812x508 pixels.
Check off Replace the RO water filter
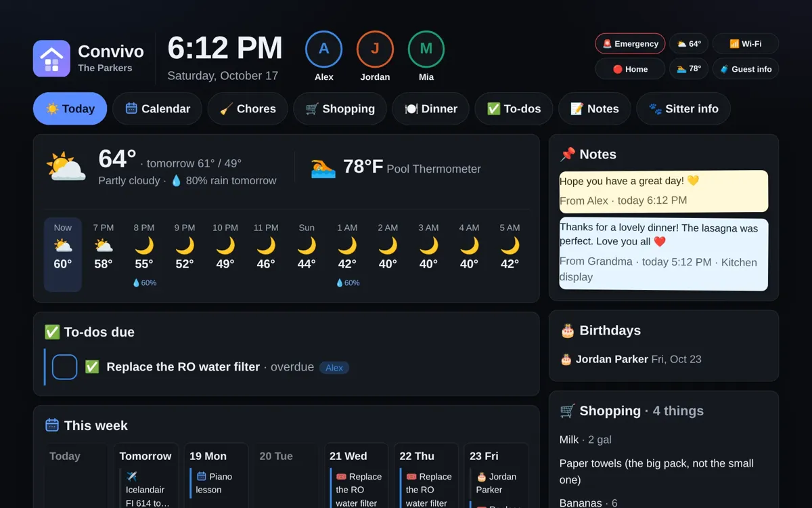65,367
